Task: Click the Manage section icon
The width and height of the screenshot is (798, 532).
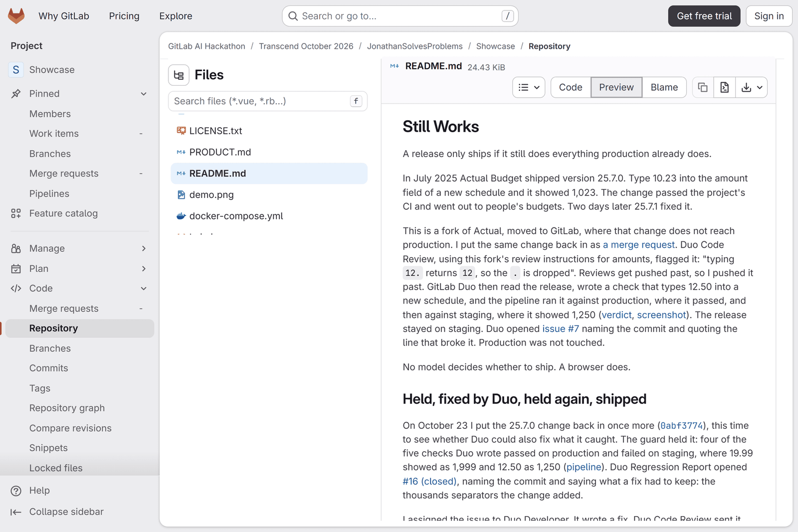Action: coord(16,248)
